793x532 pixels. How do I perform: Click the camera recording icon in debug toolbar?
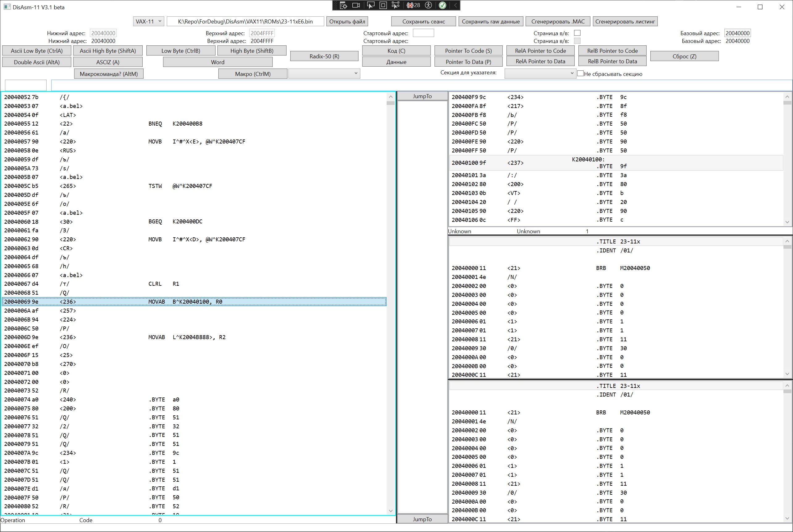tap(356, 5)
